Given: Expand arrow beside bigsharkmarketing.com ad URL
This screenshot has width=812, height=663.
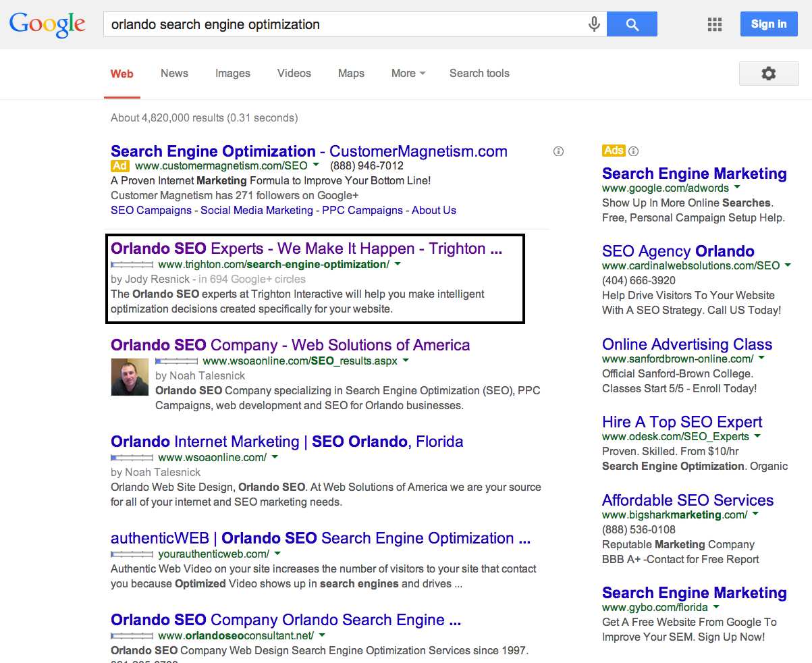Looking at the screenshot, I should click(x=755, y=514).
